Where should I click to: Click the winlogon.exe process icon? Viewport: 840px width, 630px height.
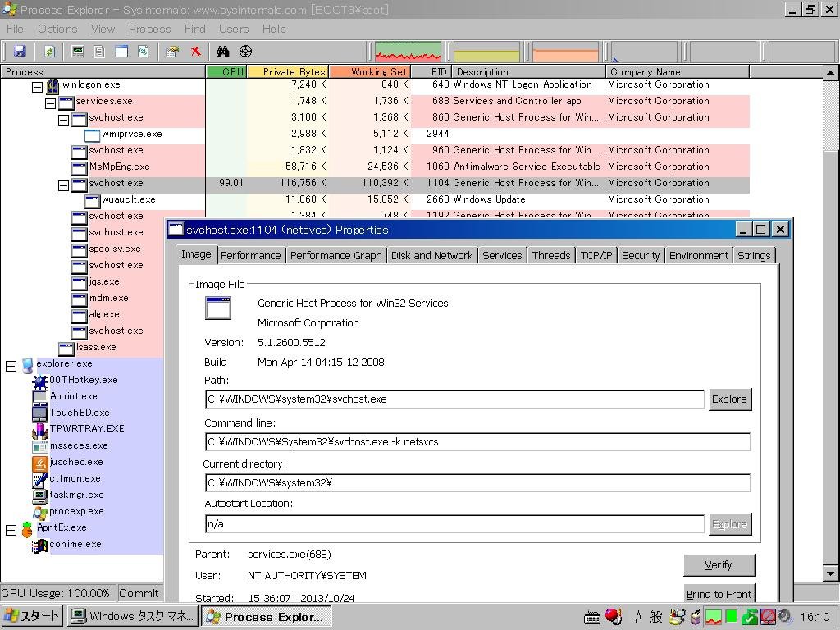pos(52,85)
